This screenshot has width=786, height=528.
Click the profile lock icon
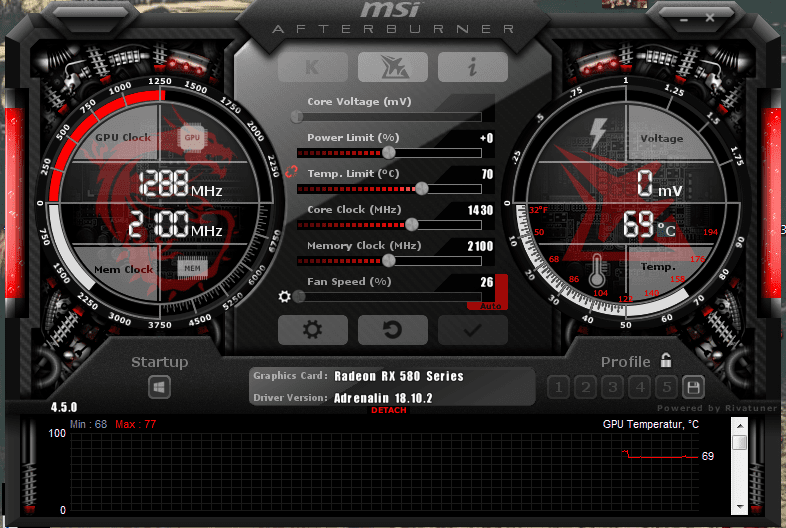pos(666,360)
